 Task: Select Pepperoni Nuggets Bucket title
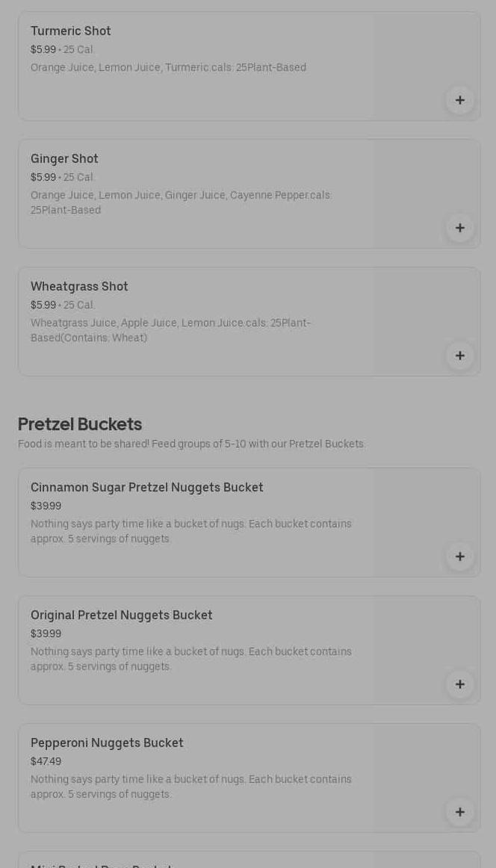[107, 743]
